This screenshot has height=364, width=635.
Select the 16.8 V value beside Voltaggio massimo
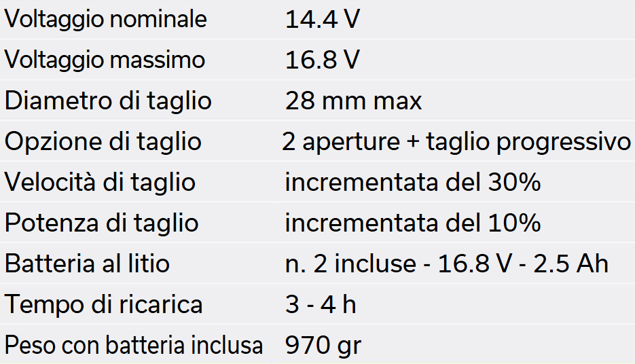(x=322, y=60)
